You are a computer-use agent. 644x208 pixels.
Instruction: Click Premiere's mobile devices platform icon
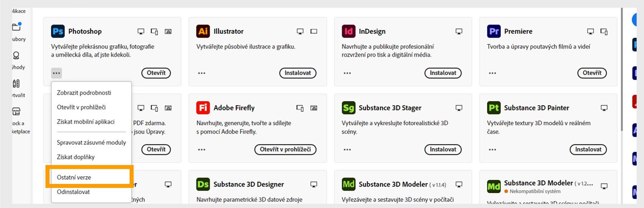point(604,31)
